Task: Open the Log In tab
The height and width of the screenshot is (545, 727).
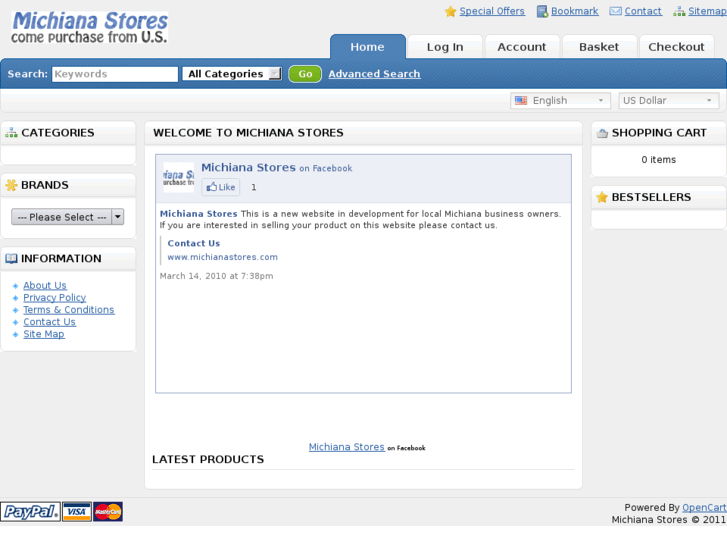Action: pos(445,47)
